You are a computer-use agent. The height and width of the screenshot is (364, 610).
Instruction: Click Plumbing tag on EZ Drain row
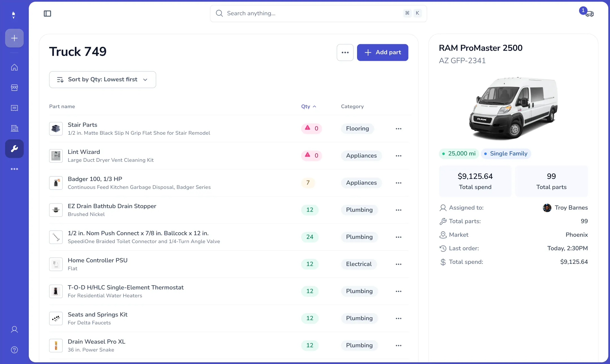point(359,210)
